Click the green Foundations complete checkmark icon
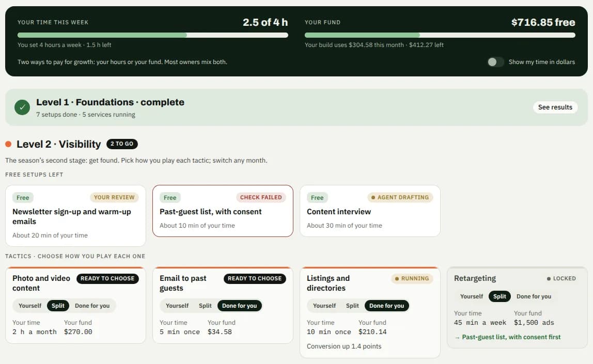Screen dimensions: 593x364 pyautogui.click(x=22, y=107)
